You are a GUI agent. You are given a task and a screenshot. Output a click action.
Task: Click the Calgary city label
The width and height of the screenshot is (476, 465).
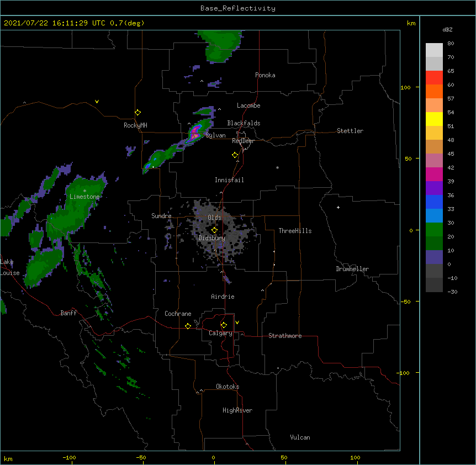(x=220, y=333)
